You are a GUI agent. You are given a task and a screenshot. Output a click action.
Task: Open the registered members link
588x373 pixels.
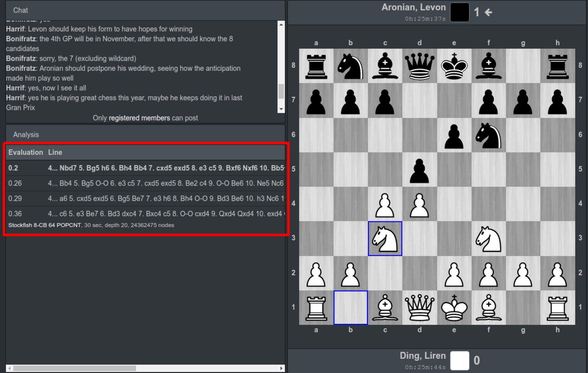coord(139,118)
